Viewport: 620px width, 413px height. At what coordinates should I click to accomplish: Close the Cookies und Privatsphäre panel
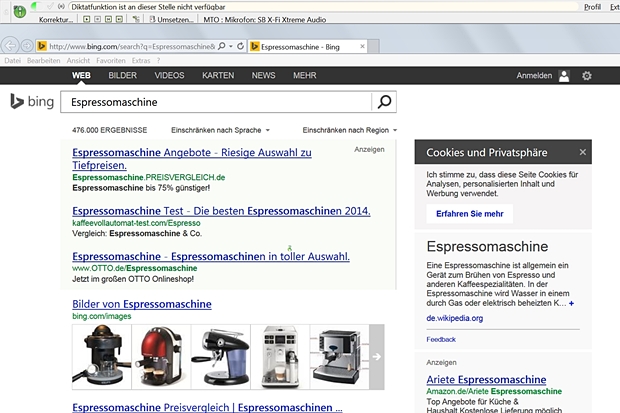pos(582,152)
